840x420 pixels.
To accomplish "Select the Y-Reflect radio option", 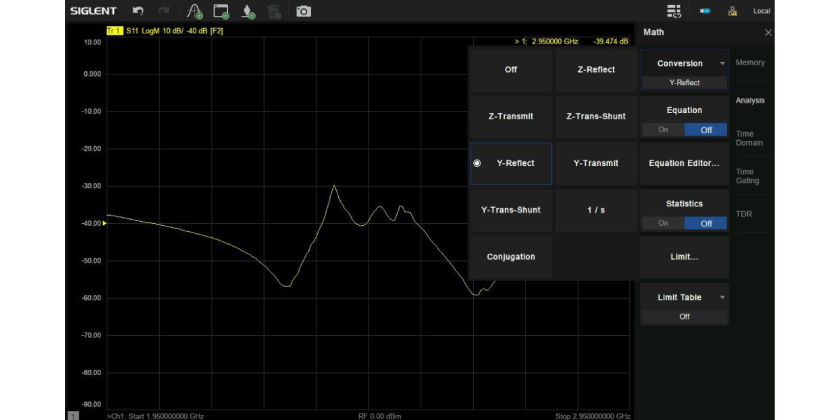I will pyautogui.click(x=511, y=163).
